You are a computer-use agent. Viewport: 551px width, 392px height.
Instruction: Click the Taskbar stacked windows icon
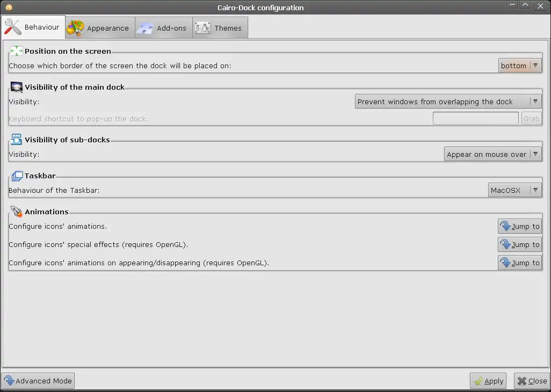[x=17, y=176]
